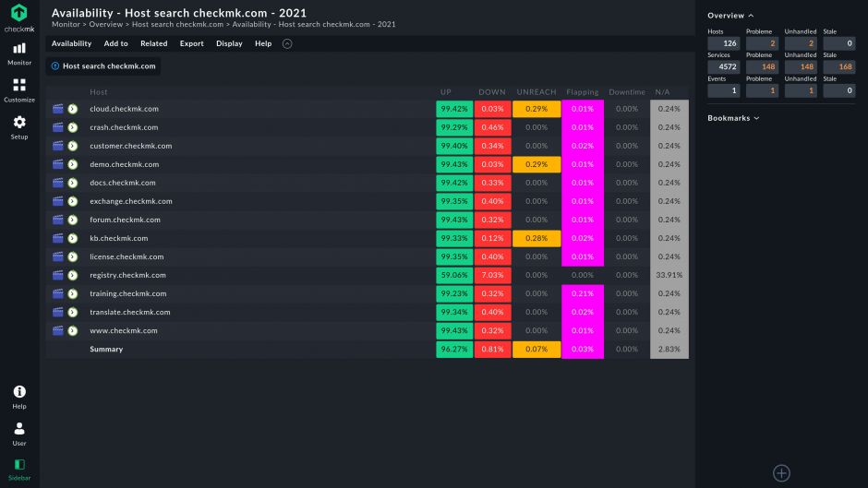Open the Display menu
Image resolution: width=868 pixels, height=488 pixels.
pyautogui.click(x=229, y=43)
